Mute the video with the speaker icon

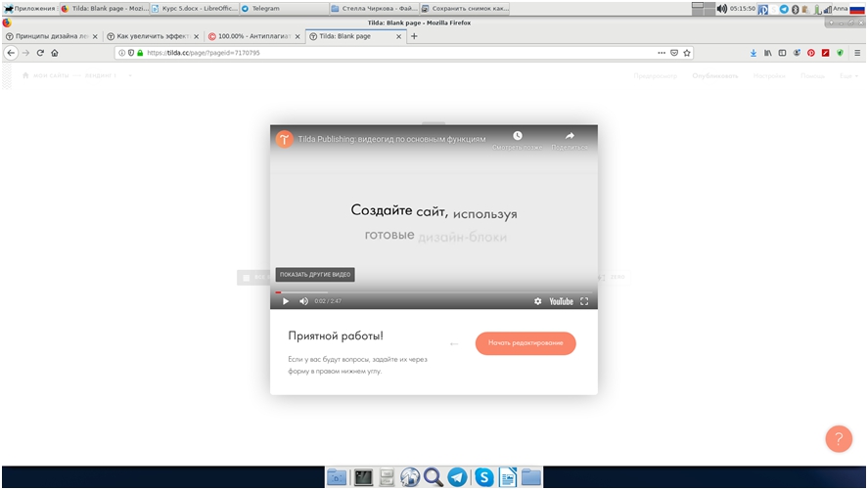303,301
